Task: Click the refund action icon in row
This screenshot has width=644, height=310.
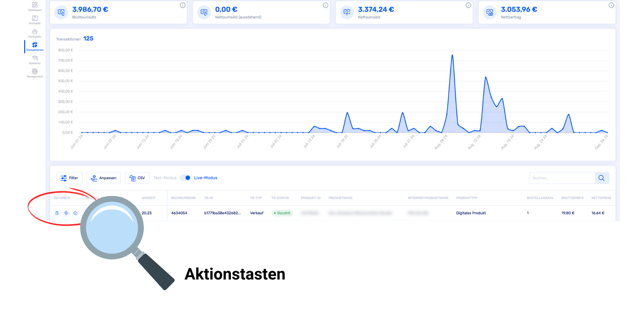Action: 66,213
